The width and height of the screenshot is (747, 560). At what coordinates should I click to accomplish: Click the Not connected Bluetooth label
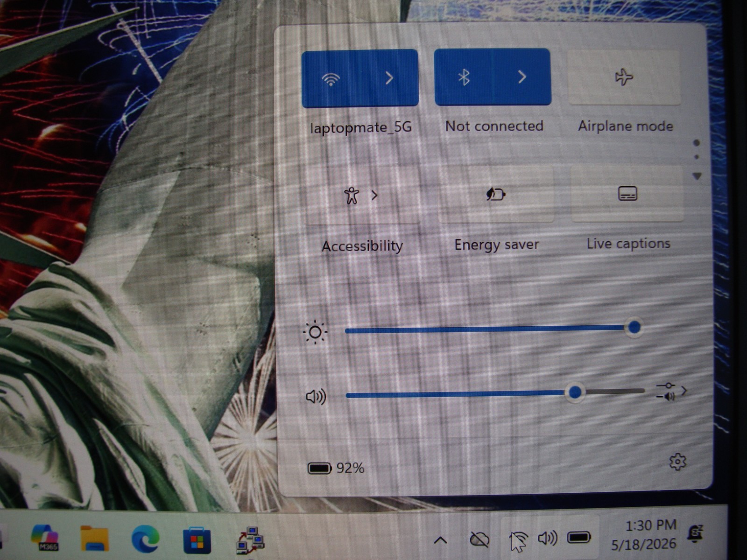point(494,126)
